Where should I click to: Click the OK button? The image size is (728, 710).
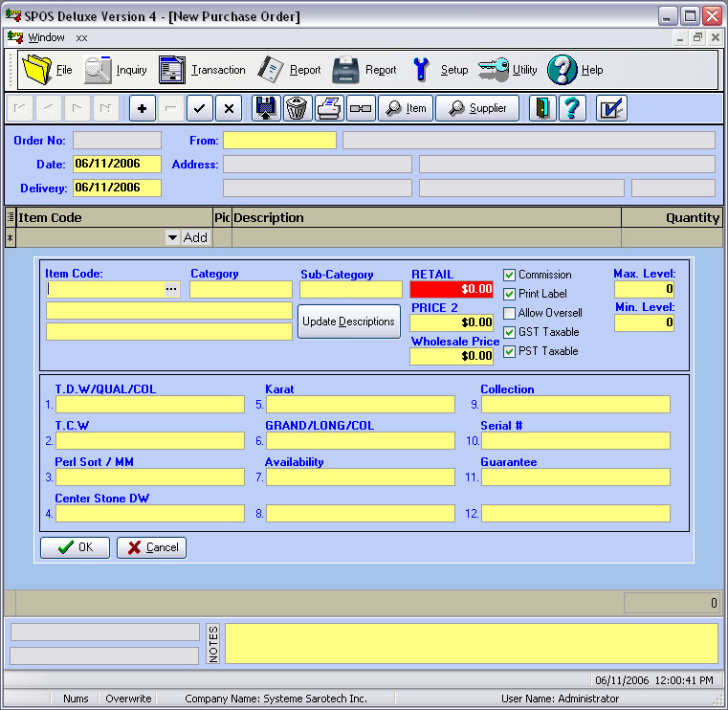76,547
